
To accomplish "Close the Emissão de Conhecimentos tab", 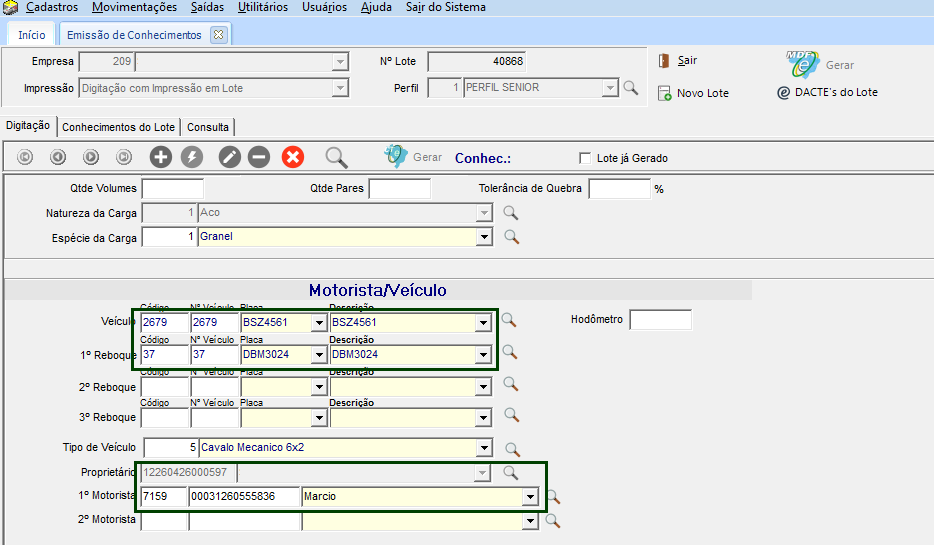I will [218, 34].
